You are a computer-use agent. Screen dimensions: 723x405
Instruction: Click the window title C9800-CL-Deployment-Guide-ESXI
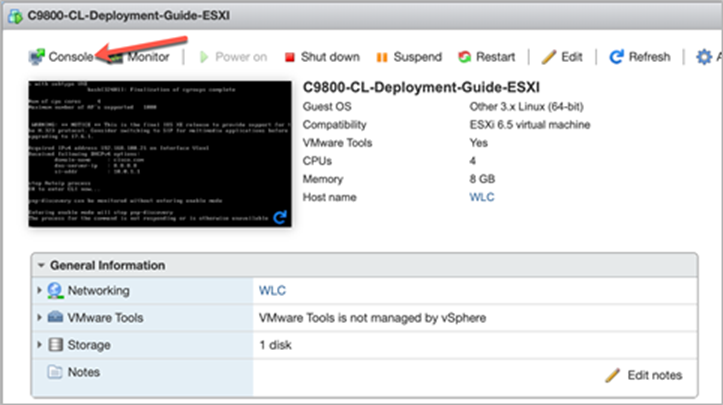pos(129,16)
